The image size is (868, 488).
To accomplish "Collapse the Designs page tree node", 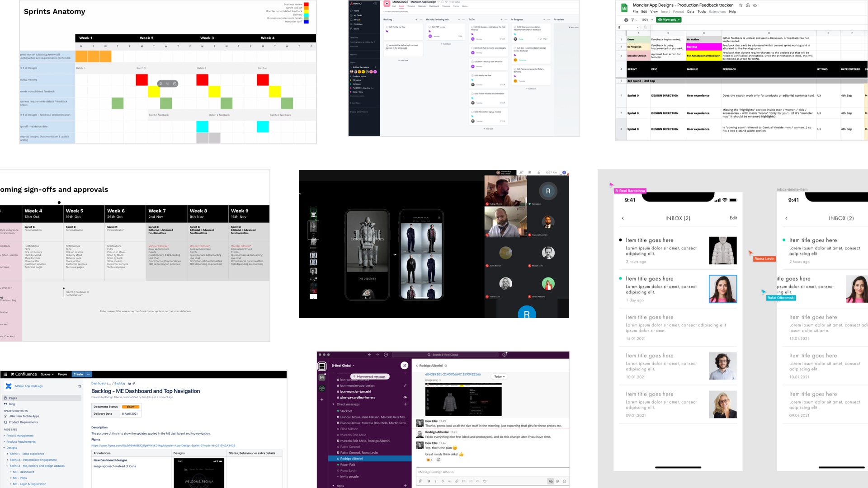I will 5,448.
